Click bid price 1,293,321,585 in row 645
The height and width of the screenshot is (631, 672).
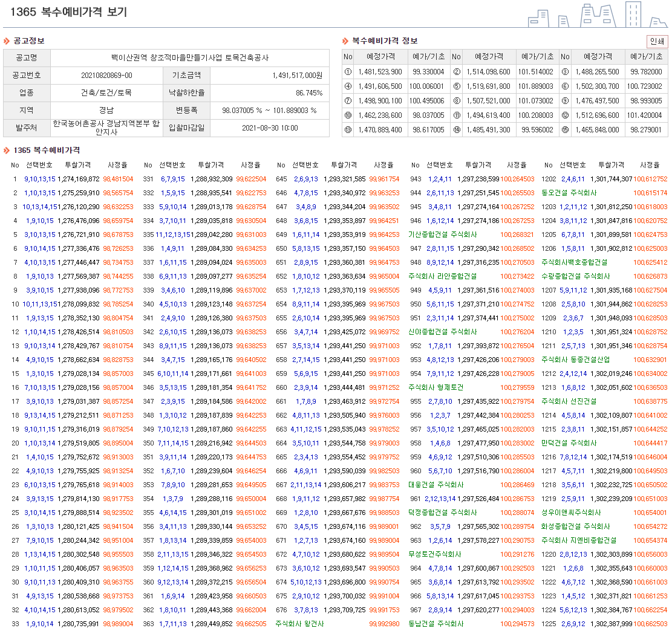(345, 179)
